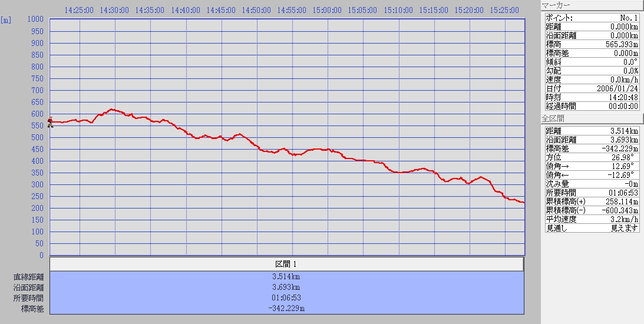The height and width of the screenshot is (324, 644).
Task: Click the 14:30:00 label on time axis
Action: (114, 10)
